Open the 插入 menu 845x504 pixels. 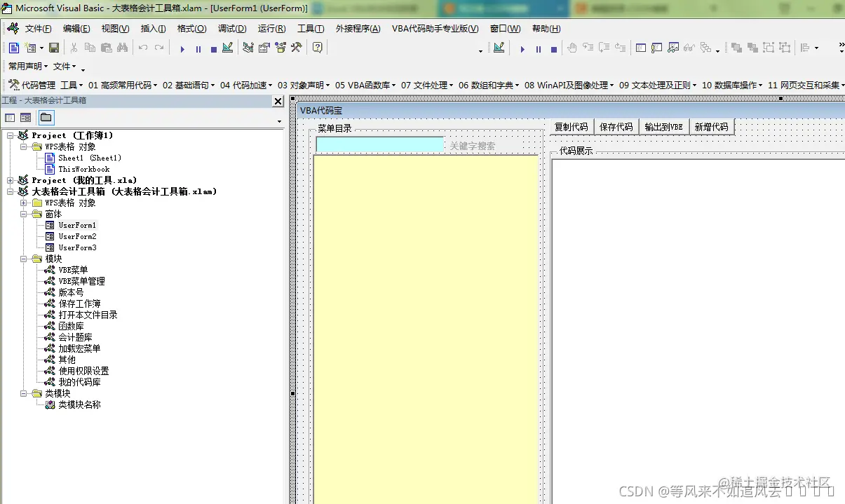click(154, 29)
